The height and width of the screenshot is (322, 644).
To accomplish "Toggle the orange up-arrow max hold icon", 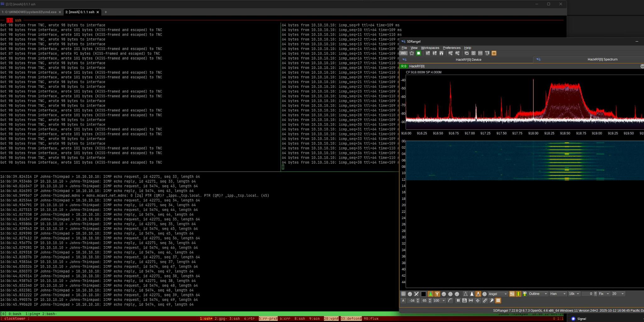I will [437, 294].
